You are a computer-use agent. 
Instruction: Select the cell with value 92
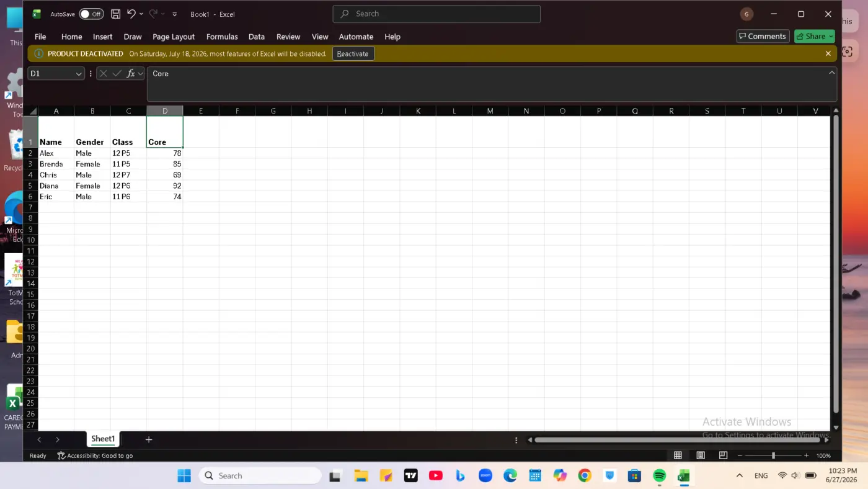point(165,186)
